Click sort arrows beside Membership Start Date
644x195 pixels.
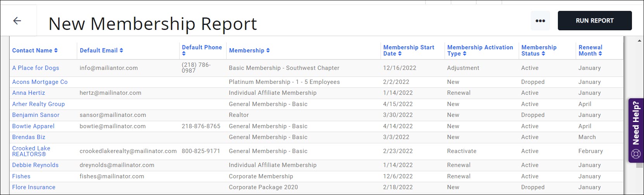click(x=400, y=54)
